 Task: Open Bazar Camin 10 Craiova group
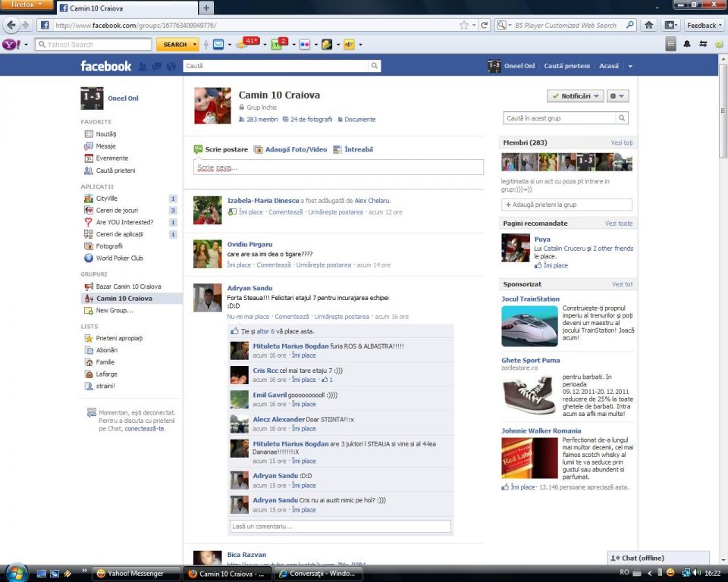(128, 286)
